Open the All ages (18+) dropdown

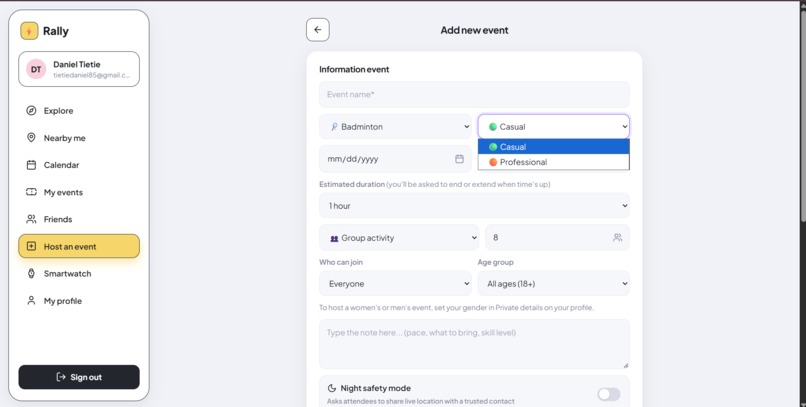tap(554, 284)
